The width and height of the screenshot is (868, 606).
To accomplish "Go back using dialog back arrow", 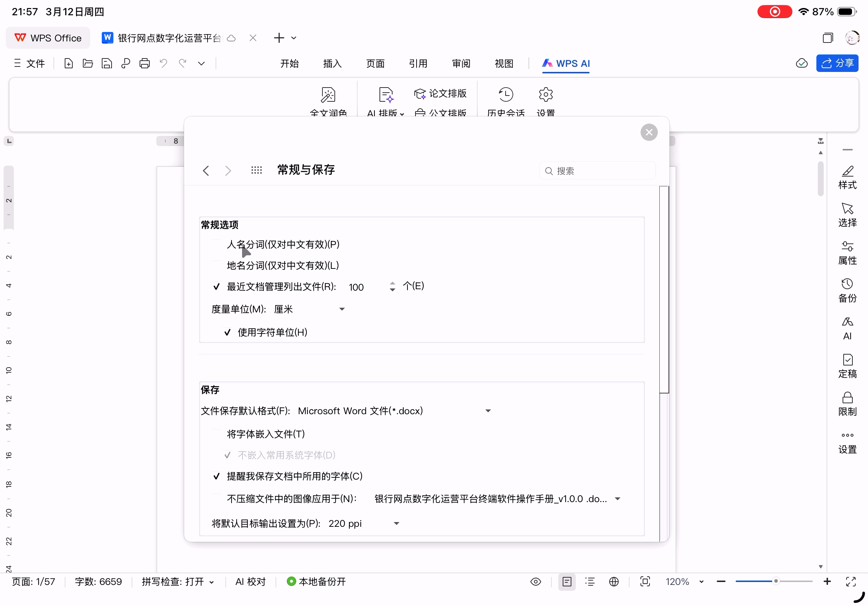I will pyautogui.click(x=206, y=171).
